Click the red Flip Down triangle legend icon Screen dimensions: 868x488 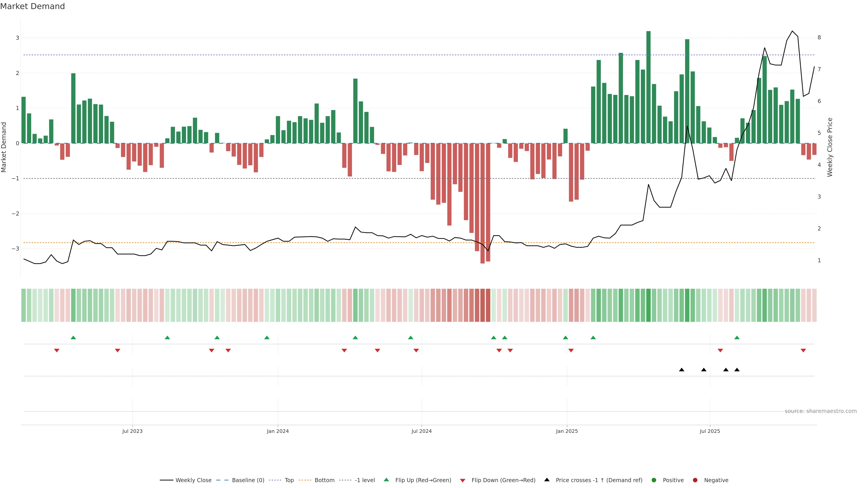pyautogui.click(x=463, y=480)
